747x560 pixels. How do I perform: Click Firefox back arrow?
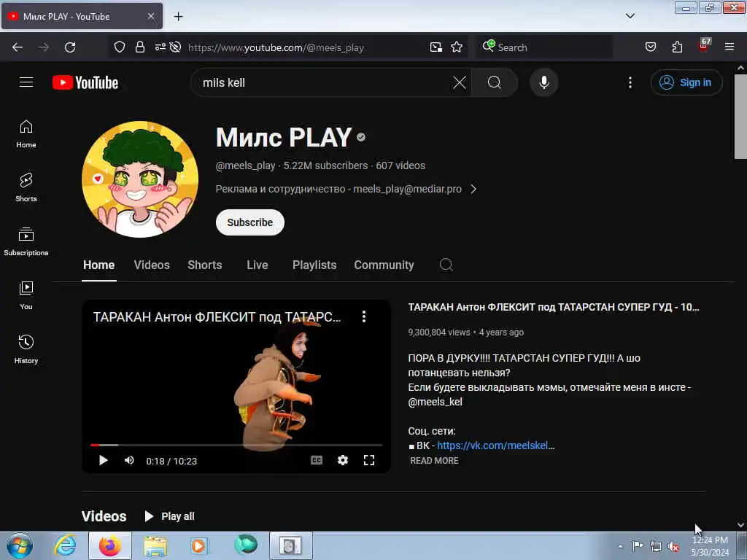[18, 47]
